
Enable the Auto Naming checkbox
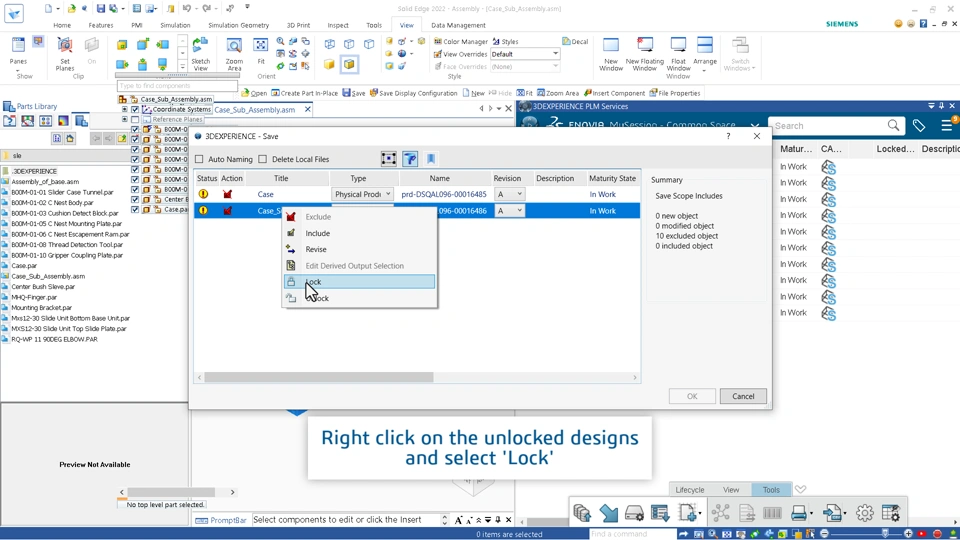(x=199, y=159)
